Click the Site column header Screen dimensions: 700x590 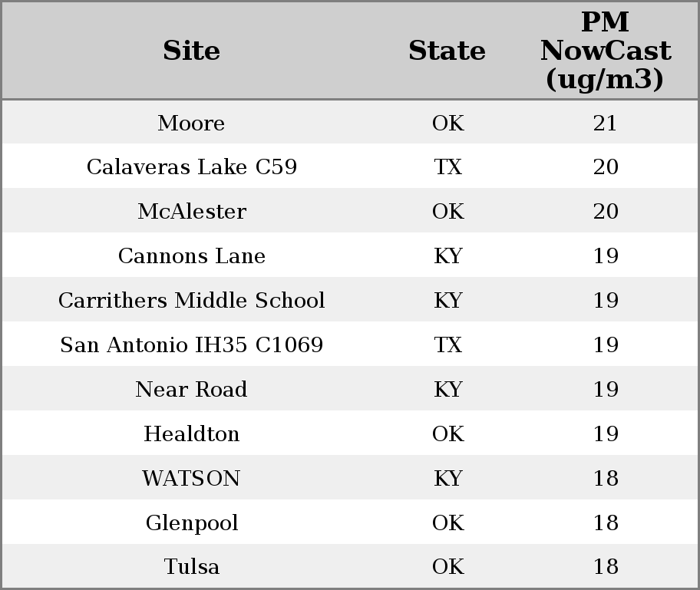click(x=192, y=51)
